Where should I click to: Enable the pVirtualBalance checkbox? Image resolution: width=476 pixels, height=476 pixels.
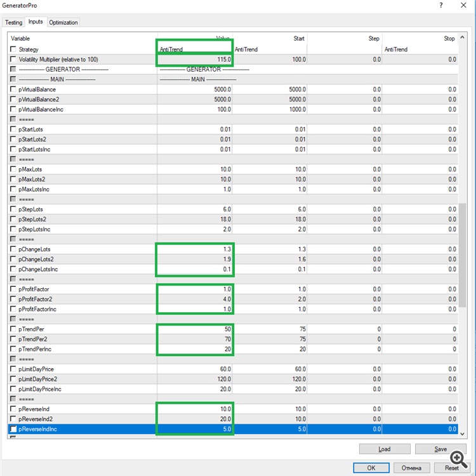click(x=13, y=89)
